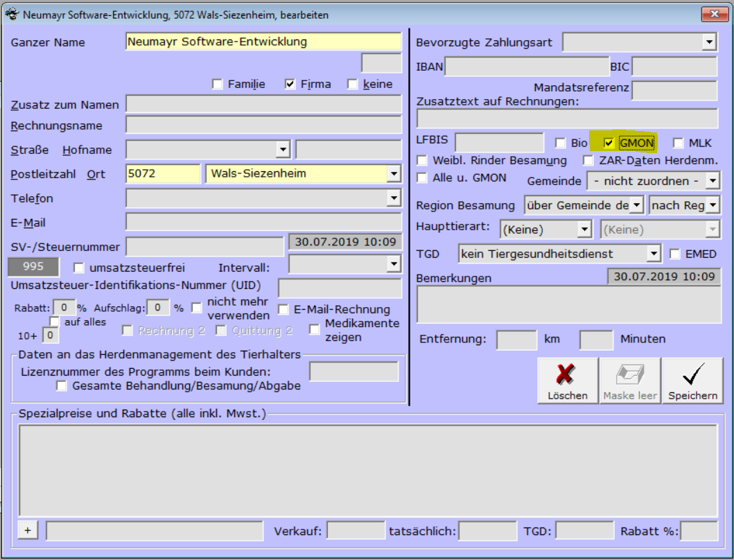Image resolution: width=734 pixels, height=560 pixels.
Task: Enable the Bio checkbox
Action: pyautogui.click(x=560, y=143)
